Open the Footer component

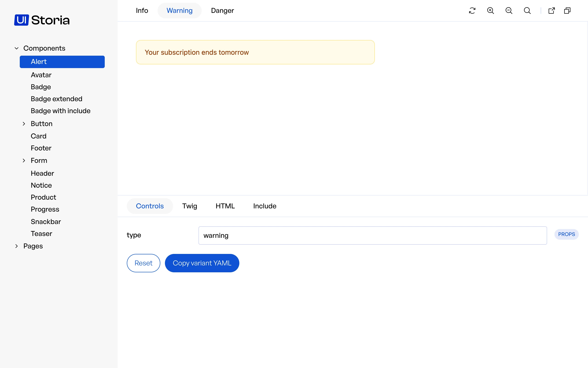[41, 148]
